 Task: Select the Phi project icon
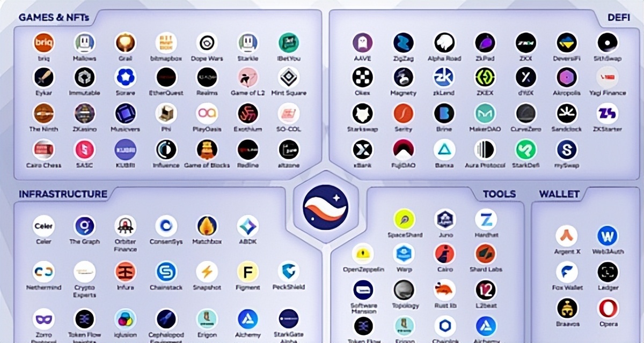[166, 114]
